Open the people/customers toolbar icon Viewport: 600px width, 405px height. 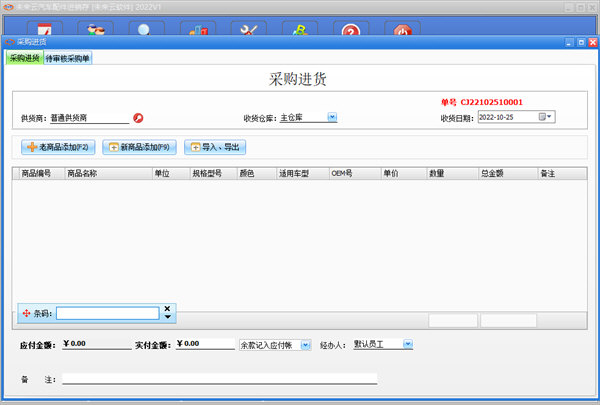(95, 28)
